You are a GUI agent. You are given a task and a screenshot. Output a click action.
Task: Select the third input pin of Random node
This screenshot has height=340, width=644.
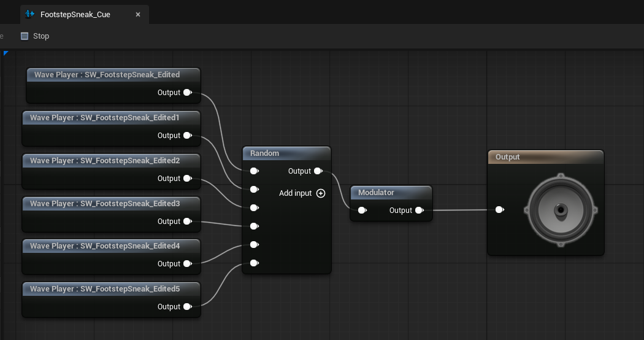point(255,208)
